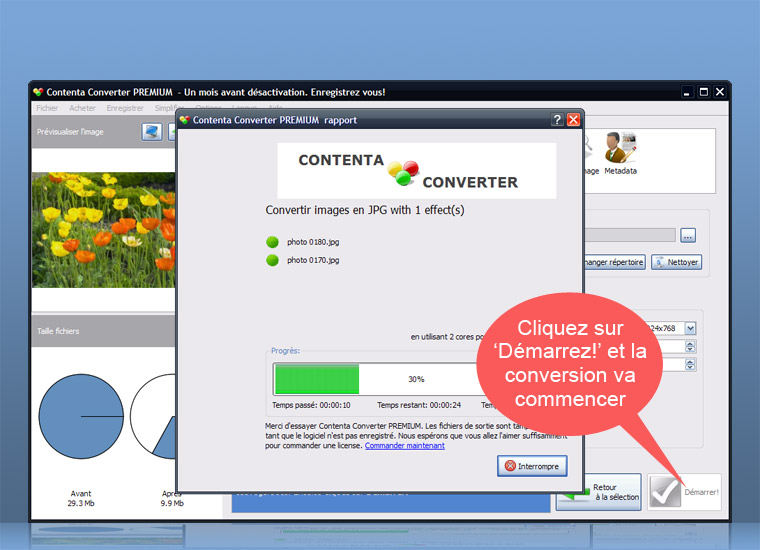Screen dimensions: 760x550
Task: Click the Après pie chart
Action: pyautogui.click(x=153, y=416)
